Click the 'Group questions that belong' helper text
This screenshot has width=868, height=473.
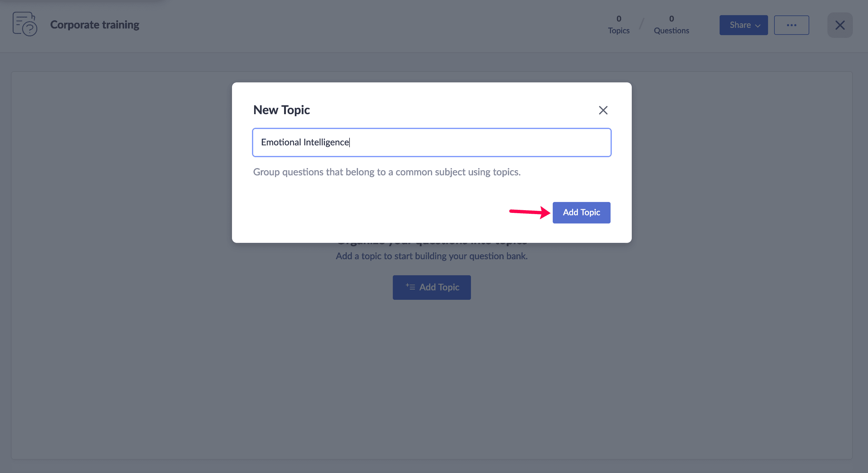pyautogui.click(x=386, y=172)
